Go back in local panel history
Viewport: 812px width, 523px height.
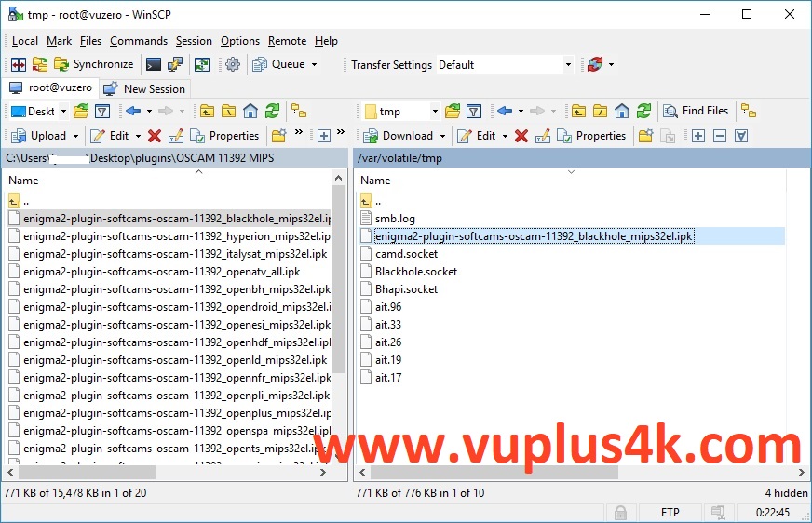[133, 111]
